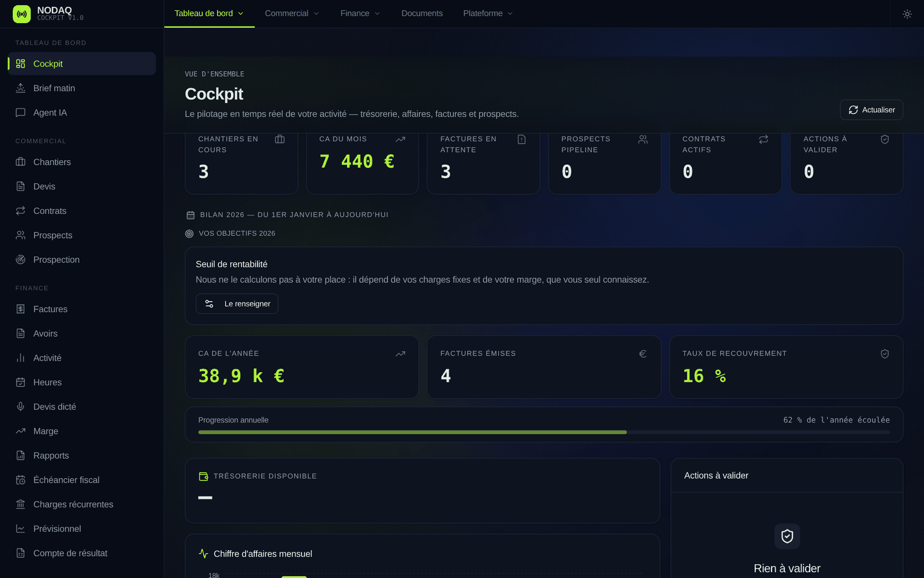Click the Avoirs document icon
The width and height of the screenshot is (924, 578).
point(21,334)
